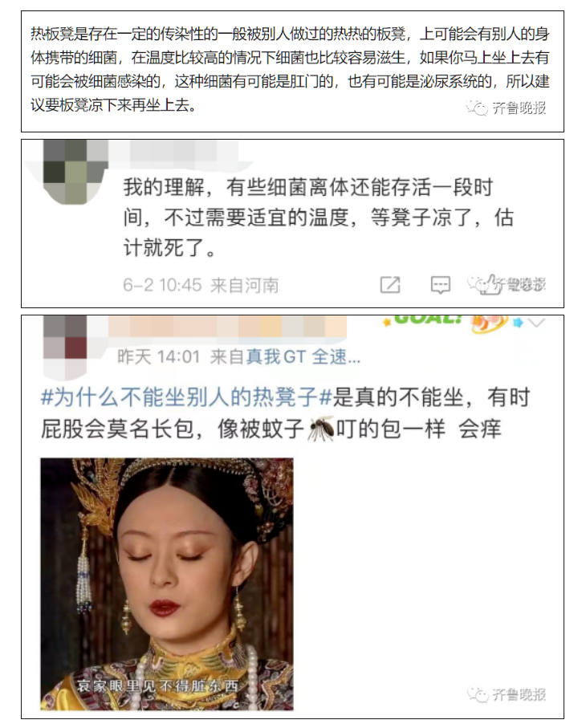Click the 齐鲁晚报 watermark in top panel
This screenshot has height=728, width=582.
click(519, 108)
